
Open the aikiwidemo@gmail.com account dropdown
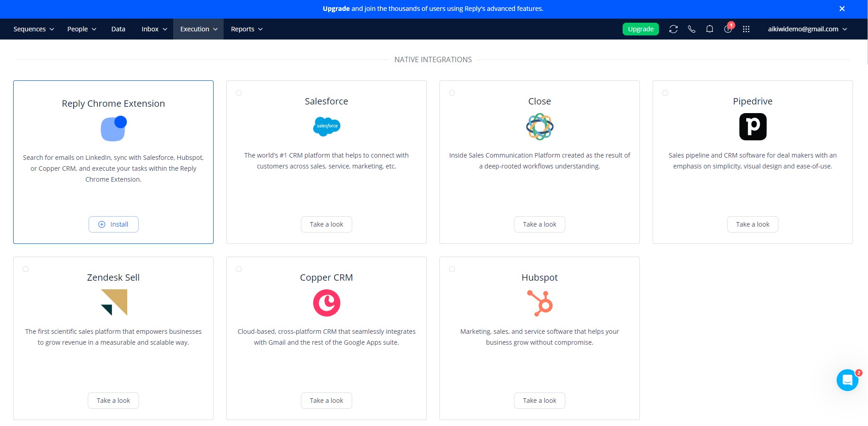(x=808, y=29)
